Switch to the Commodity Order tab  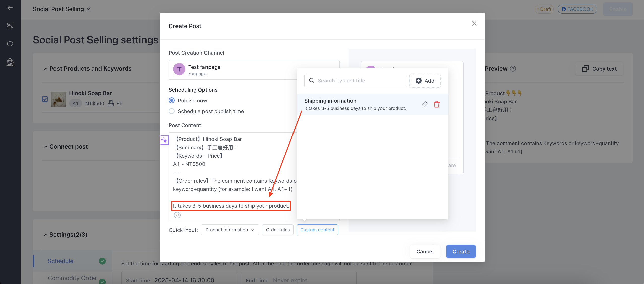click(72, 278)
